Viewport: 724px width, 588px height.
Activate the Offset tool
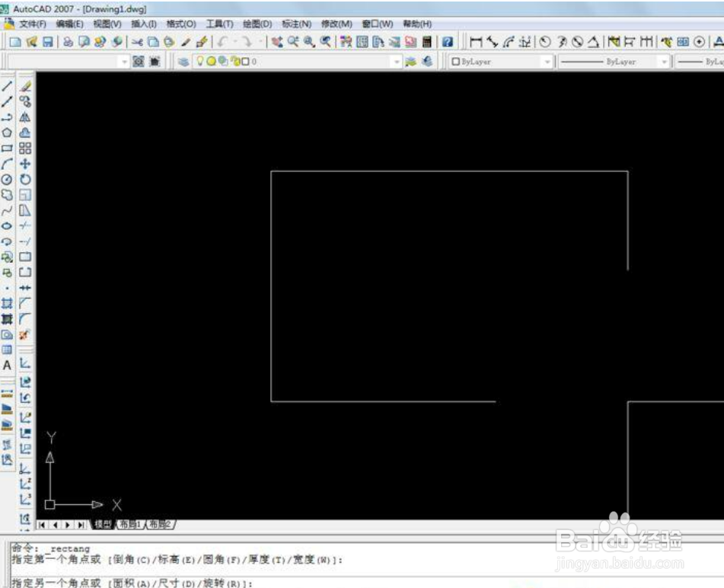point(25,133)
